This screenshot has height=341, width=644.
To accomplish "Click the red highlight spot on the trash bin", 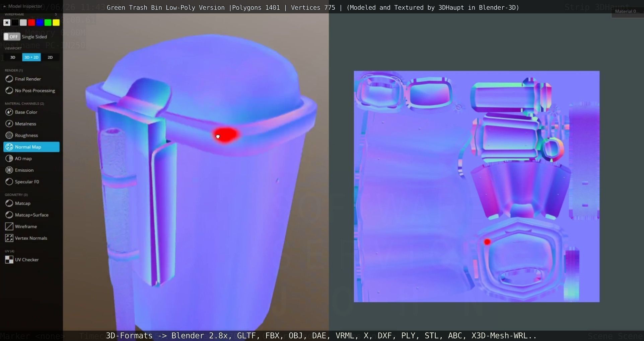I will point(226,135).
